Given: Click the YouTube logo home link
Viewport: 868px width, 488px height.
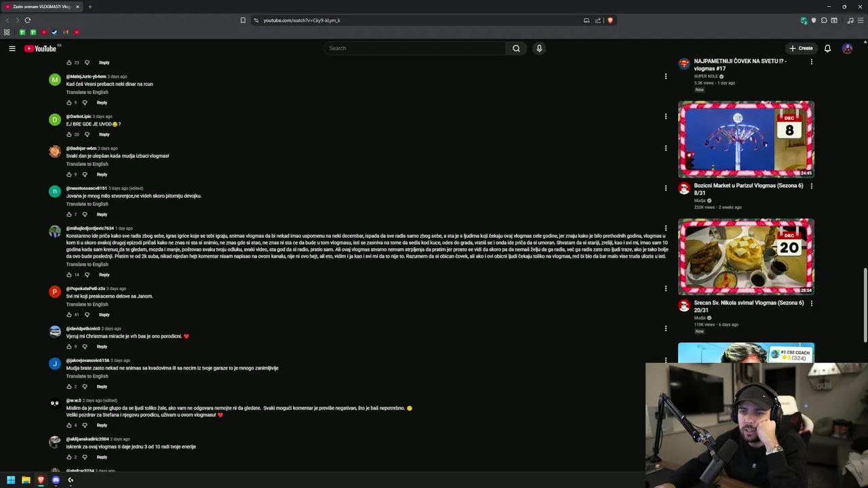Looking at the screenshot, I should [x=41, y=48].
